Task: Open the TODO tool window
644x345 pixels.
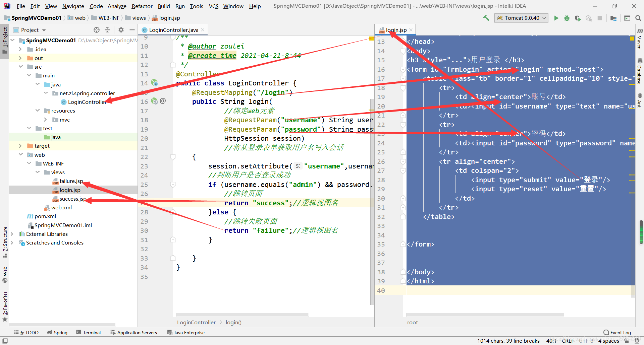Action: click(x=26, y=332)
